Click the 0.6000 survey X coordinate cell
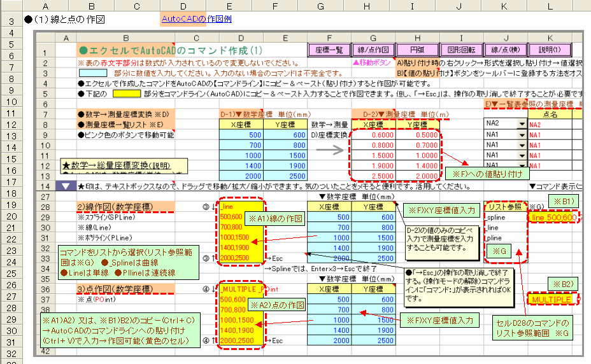The width and height of the screenshot is (591, 364). 374,135
